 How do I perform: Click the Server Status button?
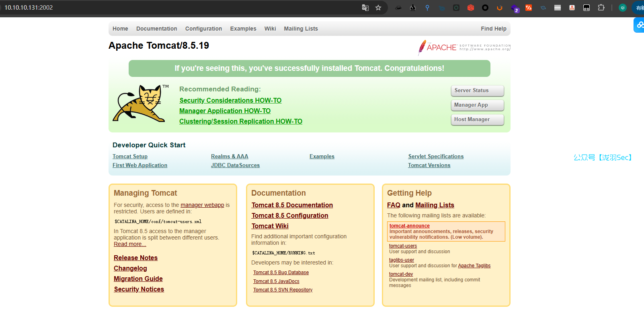point(477,91)
